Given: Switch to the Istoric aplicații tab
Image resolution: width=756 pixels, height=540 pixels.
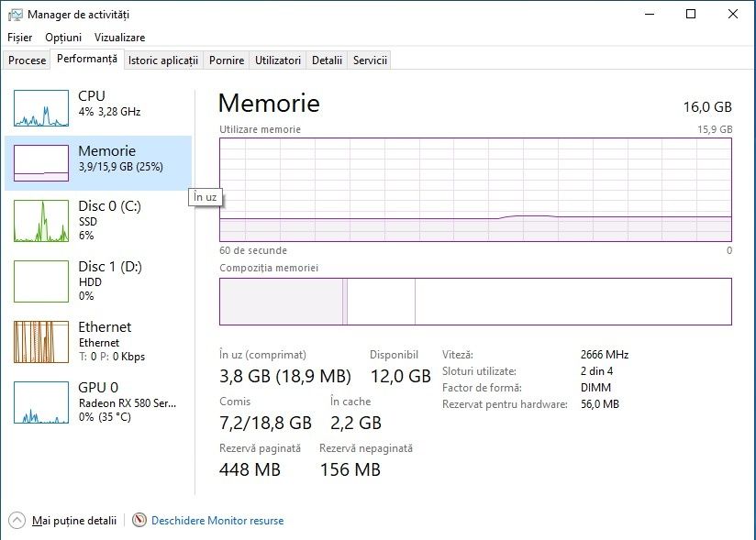Looking at the screenshot, I should [x=163, y=61].
